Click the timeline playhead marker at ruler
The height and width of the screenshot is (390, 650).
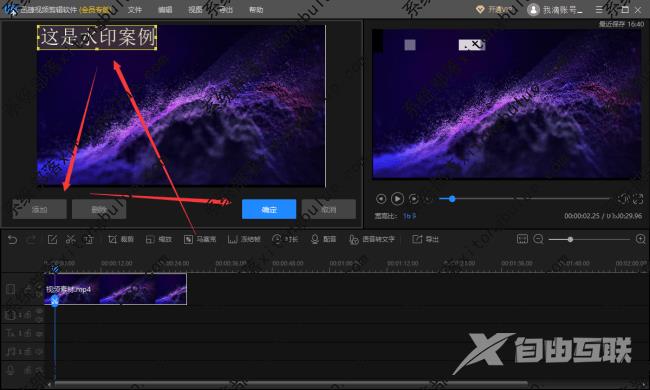coord(55,269)
